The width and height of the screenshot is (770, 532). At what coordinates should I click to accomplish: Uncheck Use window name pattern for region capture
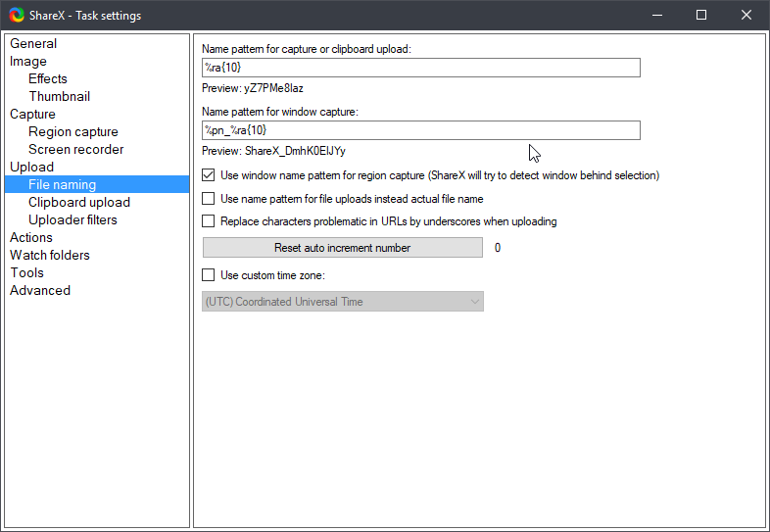point(209,174)
